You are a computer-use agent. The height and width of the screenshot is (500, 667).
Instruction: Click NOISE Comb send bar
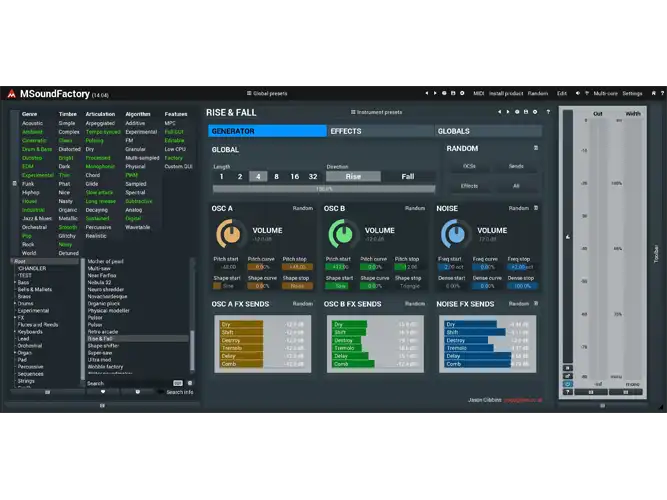click(x=487, y=364)
